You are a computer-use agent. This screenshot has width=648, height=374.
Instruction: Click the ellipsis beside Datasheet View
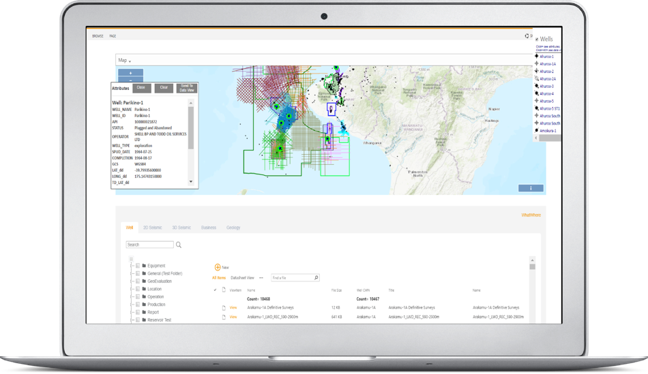[x=261, y=278]
